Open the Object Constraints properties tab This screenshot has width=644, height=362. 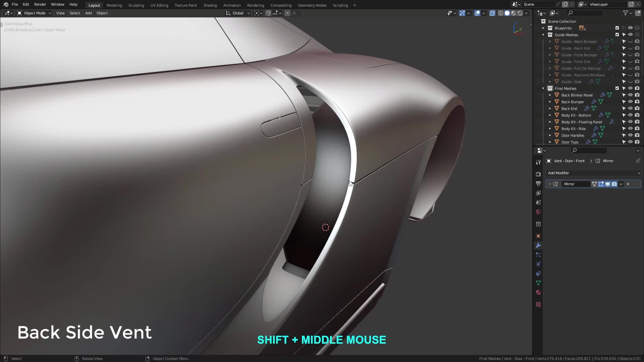[538, 274]
